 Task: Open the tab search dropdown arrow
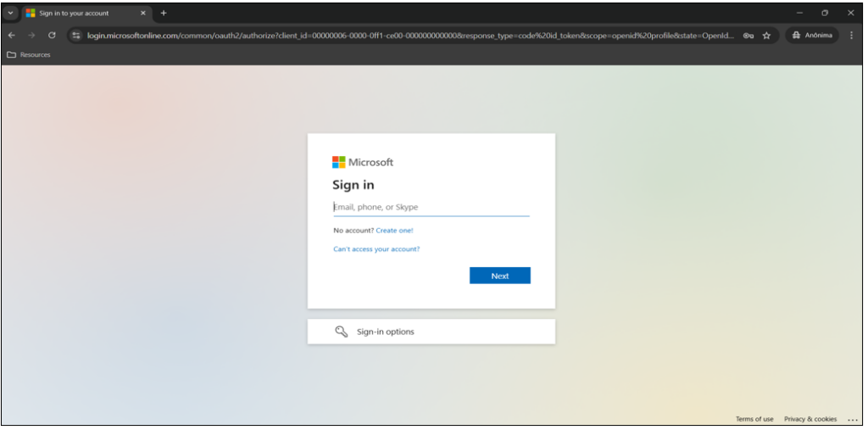10,13
